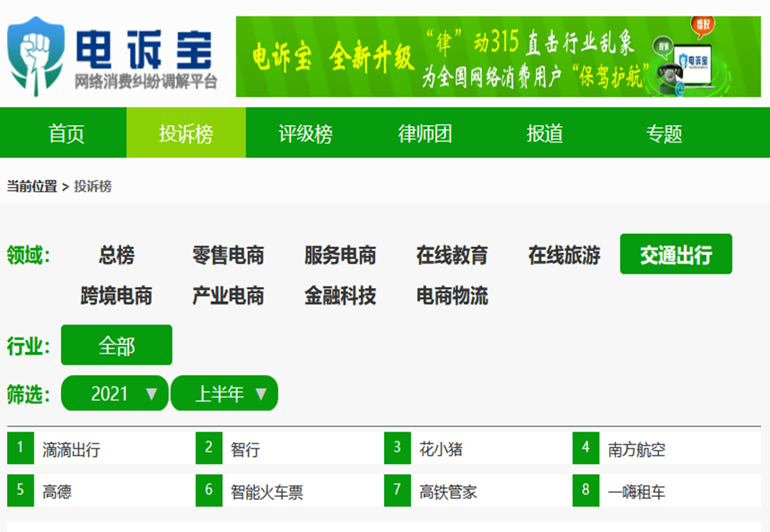This screenshot has width=770, height=532.
Task: Select the 金融科技 domain filter
Action: pos(340,296)
